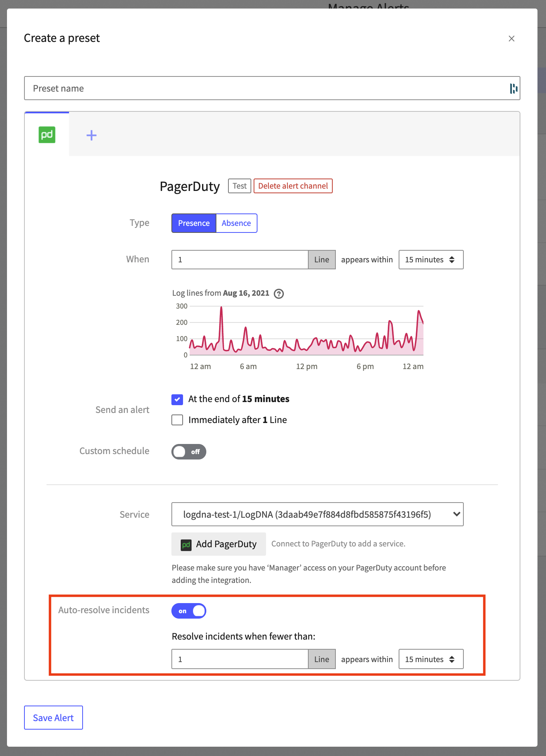The width and height of the screenshot is (546, 756).
Task: Click Delete alert channel button
Action: pyautogui.click(x=293, y=186)
